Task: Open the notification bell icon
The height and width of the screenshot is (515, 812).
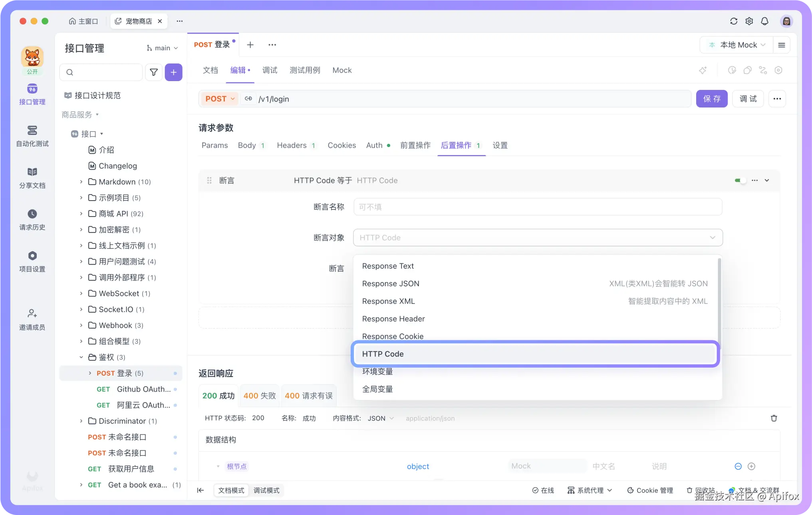Action: pos(765,21)
